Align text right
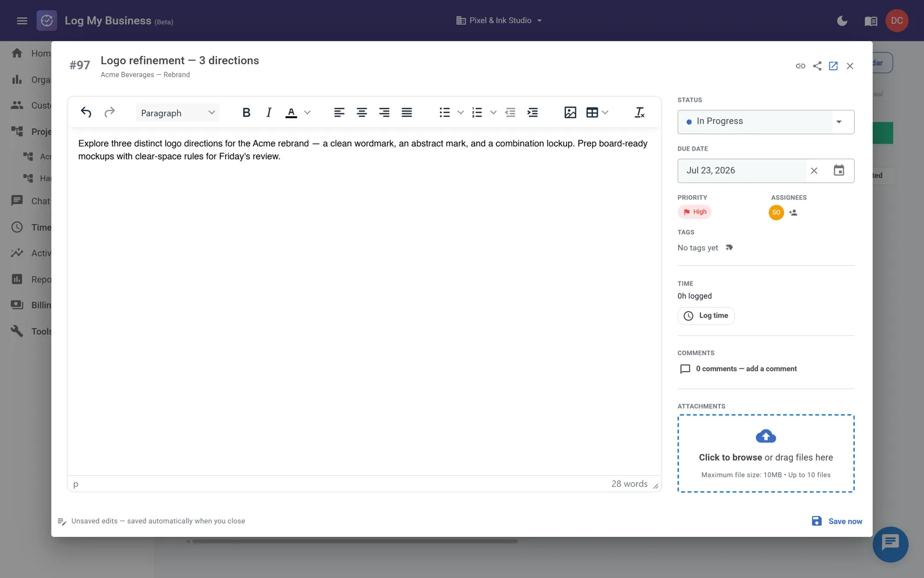 coord(384,113)
